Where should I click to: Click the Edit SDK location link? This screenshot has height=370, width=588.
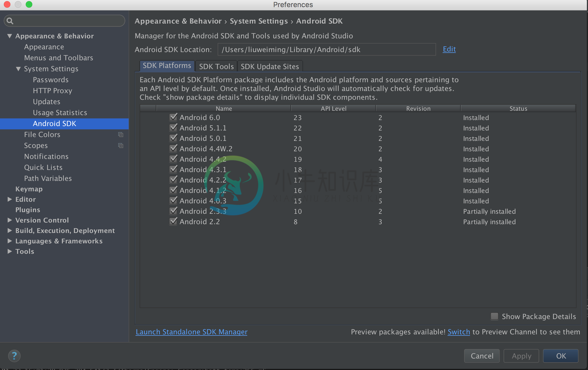coord(449,49)
